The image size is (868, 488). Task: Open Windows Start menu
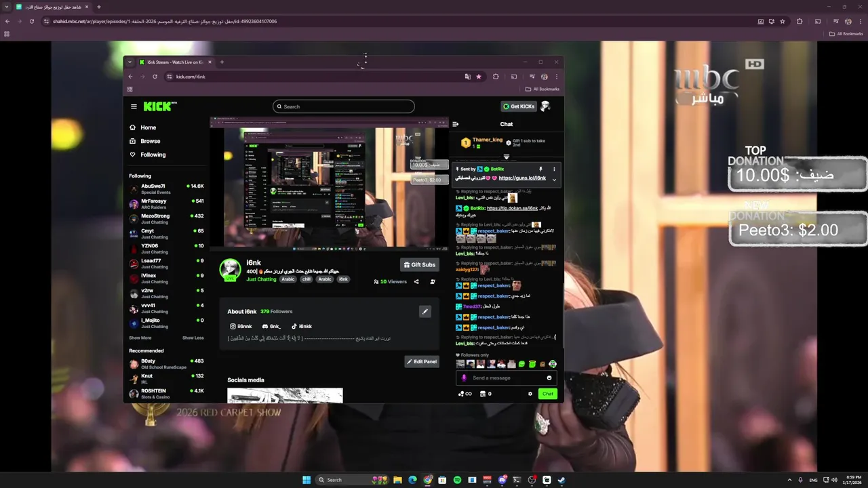[307, 480]
